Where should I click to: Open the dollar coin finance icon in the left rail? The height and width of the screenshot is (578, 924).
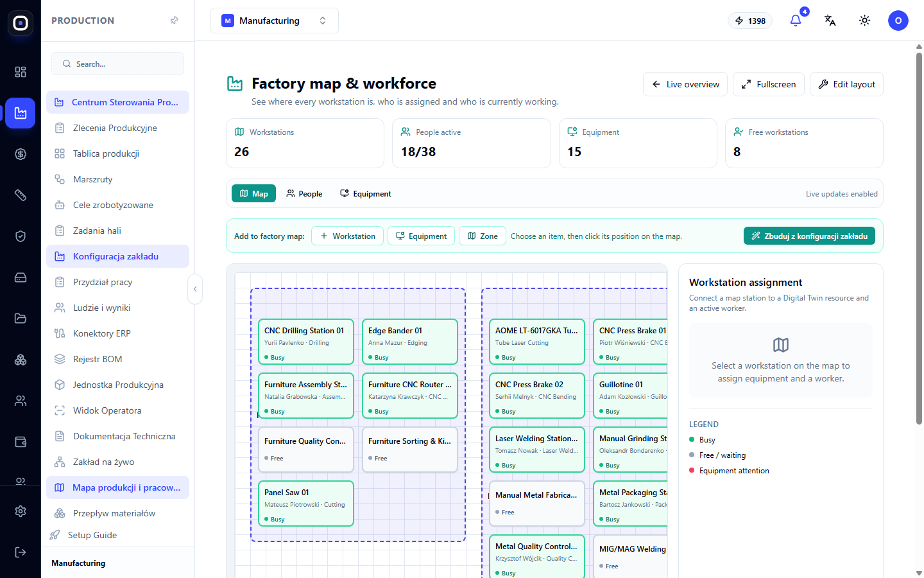(x=21, y=154)
